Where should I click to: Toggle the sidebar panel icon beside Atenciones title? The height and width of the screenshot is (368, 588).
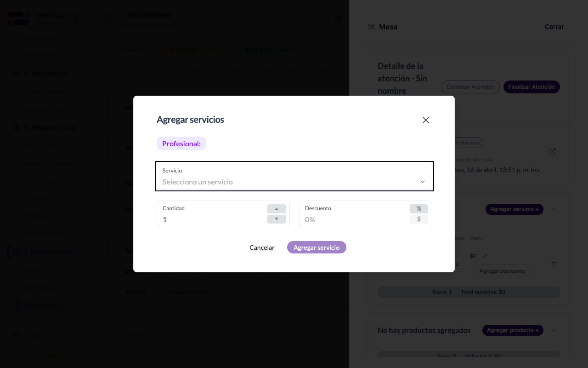[106, 18]
